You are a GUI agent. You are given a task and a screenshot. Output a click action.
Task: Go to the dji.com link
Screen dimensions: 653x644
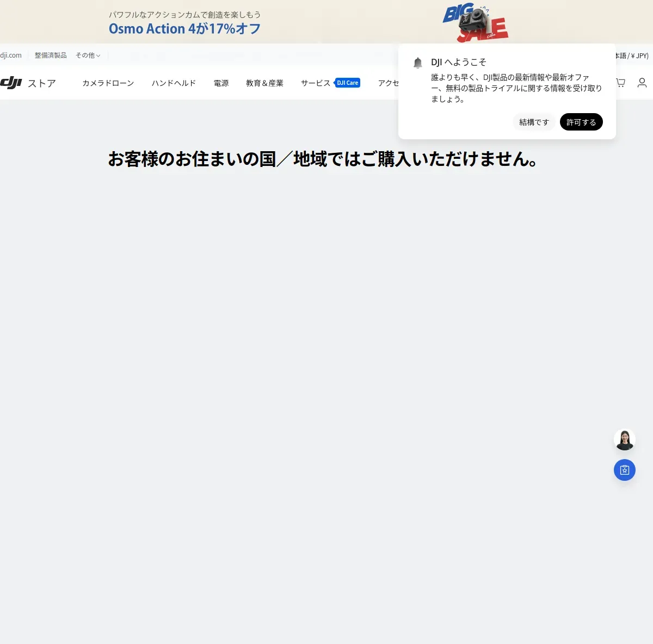pyautogui.click(x=11, y=55)
